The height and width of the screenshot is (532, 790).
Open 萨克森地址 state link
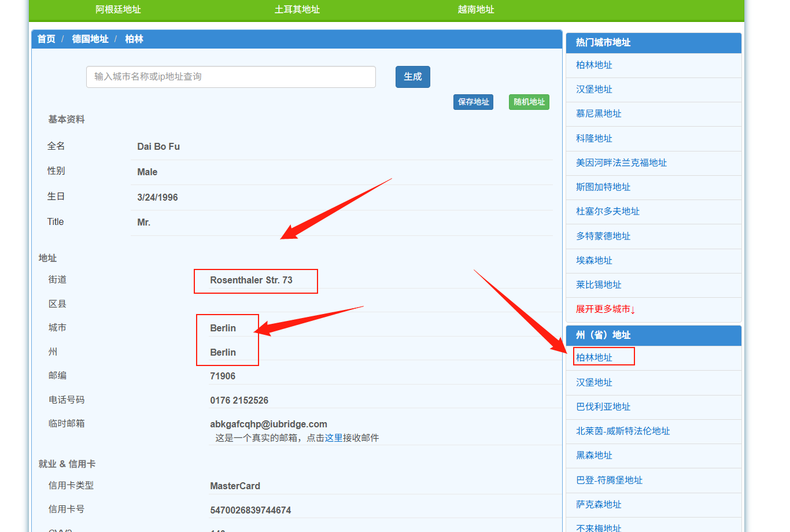[x=599, y=505]
